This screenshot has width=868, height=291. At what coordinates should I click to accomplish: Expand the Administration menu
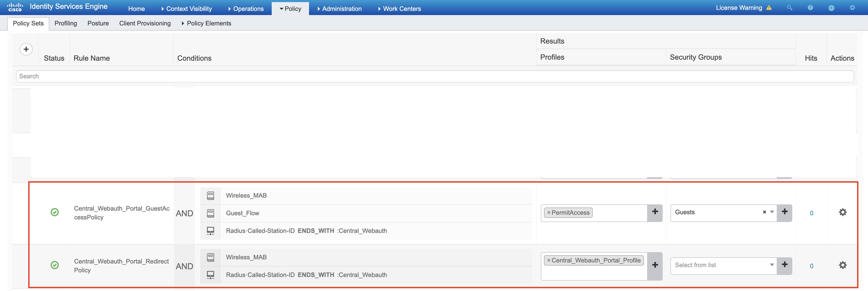339,9
